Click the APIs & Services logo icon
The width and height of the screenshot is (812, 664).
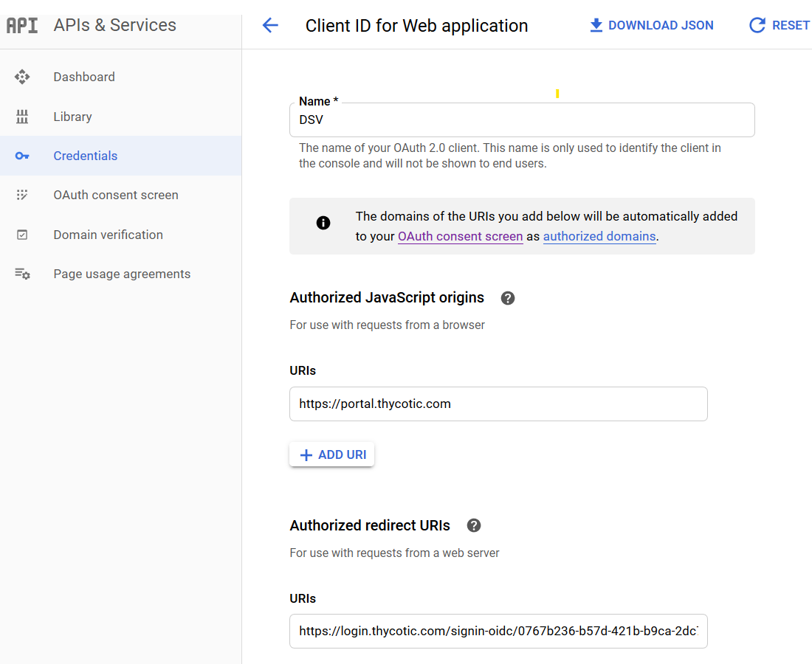click(x=22, y=24)
